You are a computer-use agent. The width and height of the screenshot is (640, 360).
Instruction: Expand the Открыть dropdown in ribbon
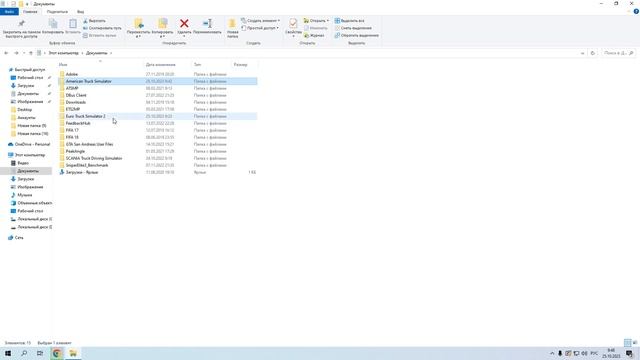(327, 21)
